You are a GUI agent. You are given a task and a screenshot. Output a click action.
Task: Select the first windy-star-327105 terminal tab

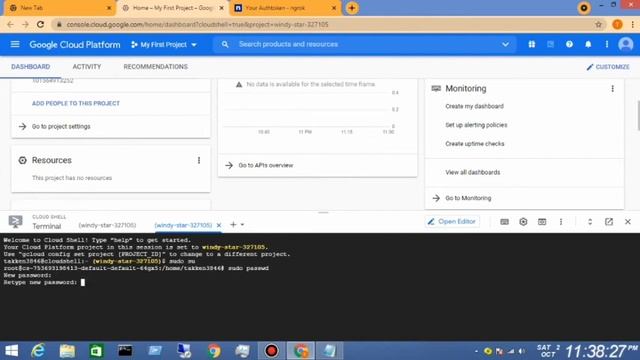(107, 225)
